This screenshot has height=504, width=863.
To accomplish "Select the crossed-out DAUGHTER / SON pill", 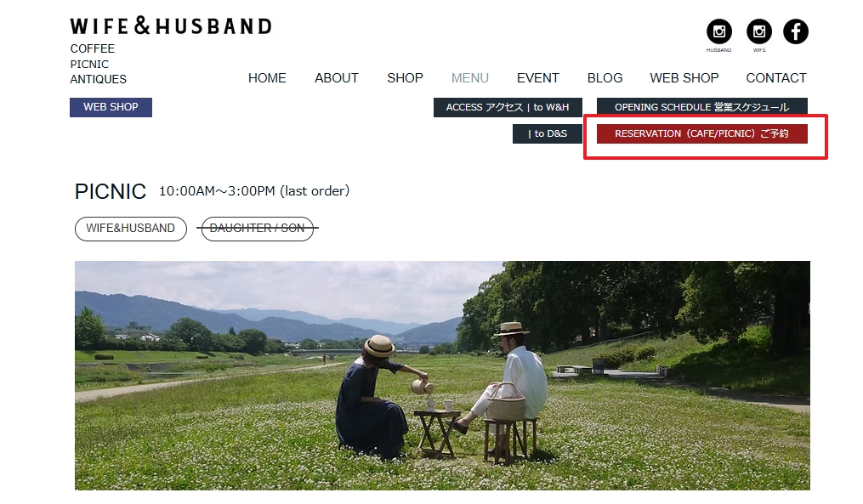I will (258, 229).
